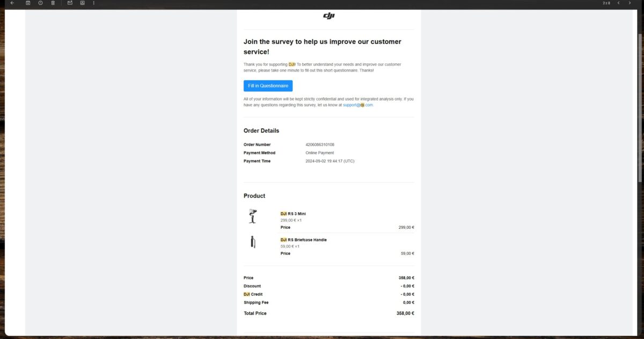
Task: Archive this email
Action: [28, 3]
